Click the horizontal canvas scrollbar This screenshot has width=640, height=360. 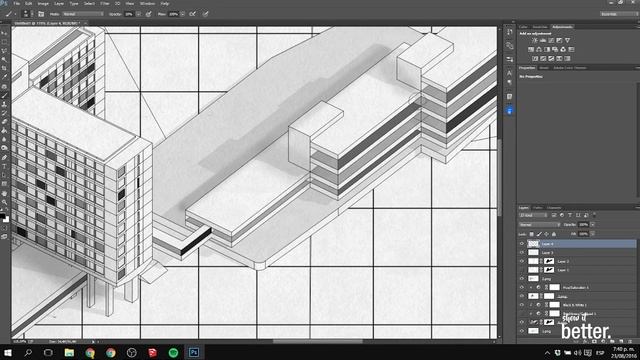tap(317, 341)
